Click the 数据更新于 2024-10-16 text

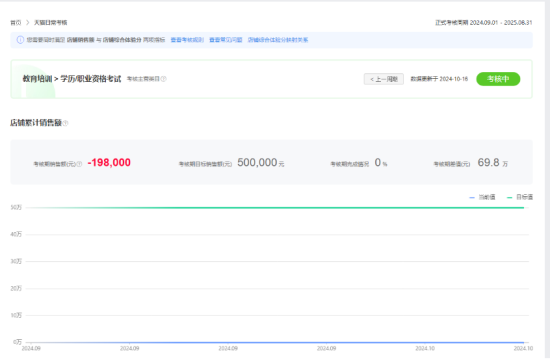(x=439, y=79)
